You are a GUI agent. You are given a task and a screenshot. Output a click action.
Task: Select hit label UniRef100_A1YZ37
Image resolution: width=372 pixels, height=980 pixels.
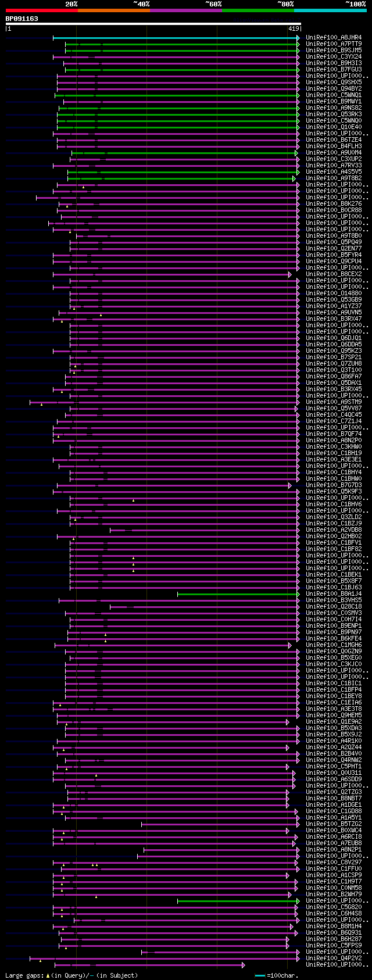(x=334, y=306)
